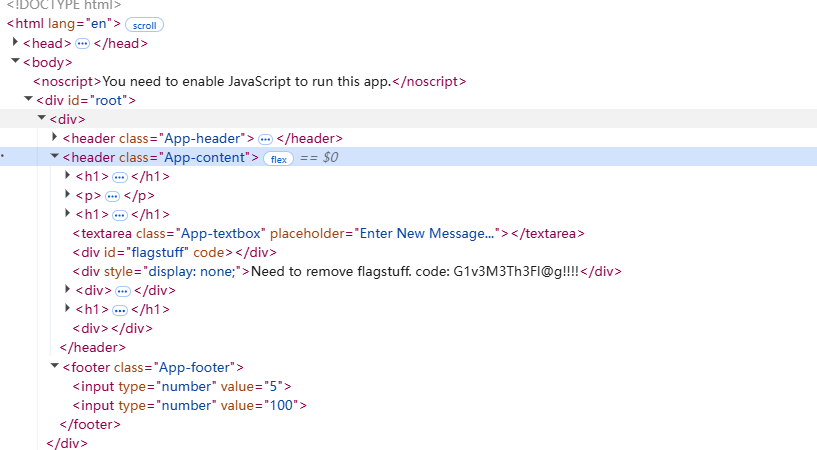Viewport: 817px width, 450px height.
Task: Select the App-textbox textarea element
Action: click(180, 233)
